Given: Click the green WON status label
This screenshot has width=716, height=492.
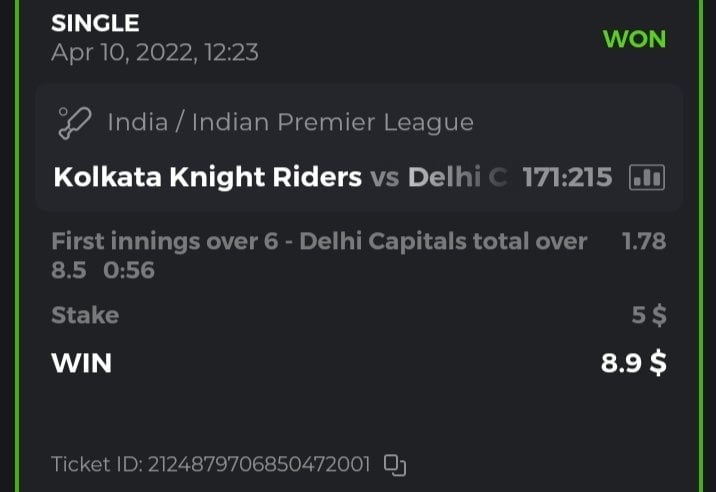Looking at the screenshot, I should [634, 39].
